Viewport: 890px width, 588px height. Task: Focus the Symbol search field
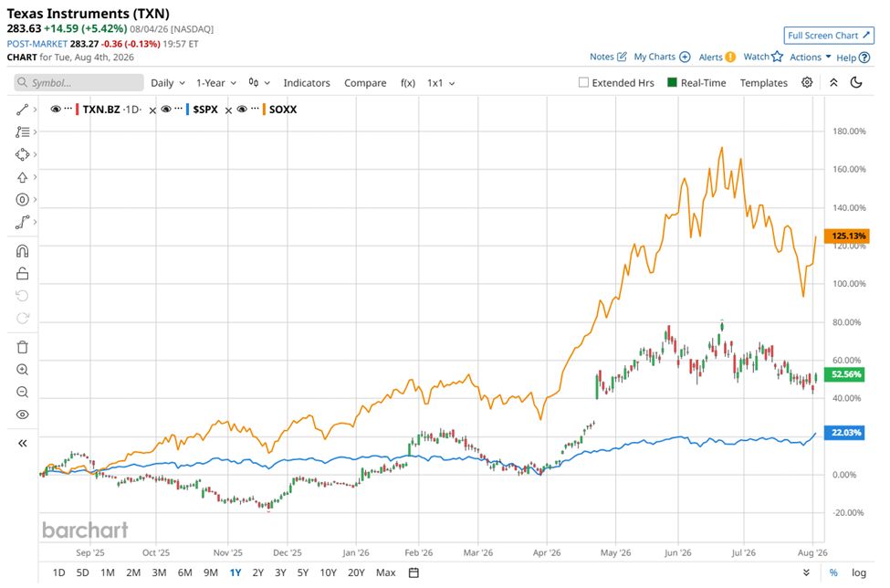pyautogui.click(x=79, y=82)
